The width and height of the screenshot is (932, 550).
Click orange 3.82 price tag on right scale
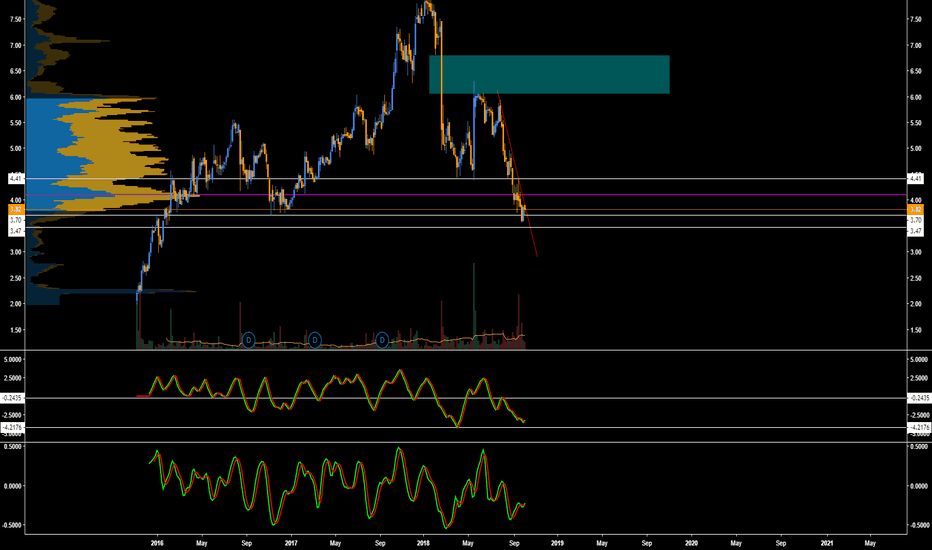point(915,209)
